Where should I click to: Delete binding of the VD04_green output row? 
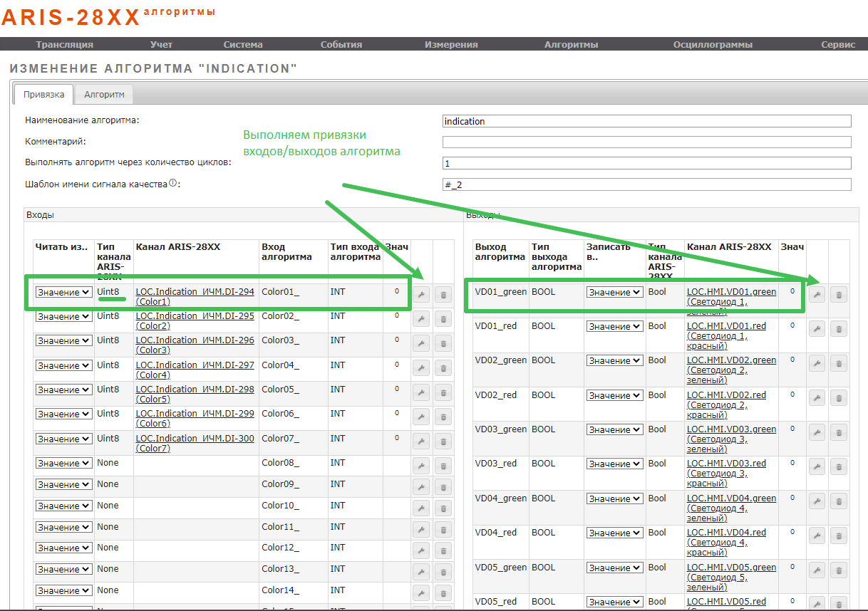click(x=839, y=501)
